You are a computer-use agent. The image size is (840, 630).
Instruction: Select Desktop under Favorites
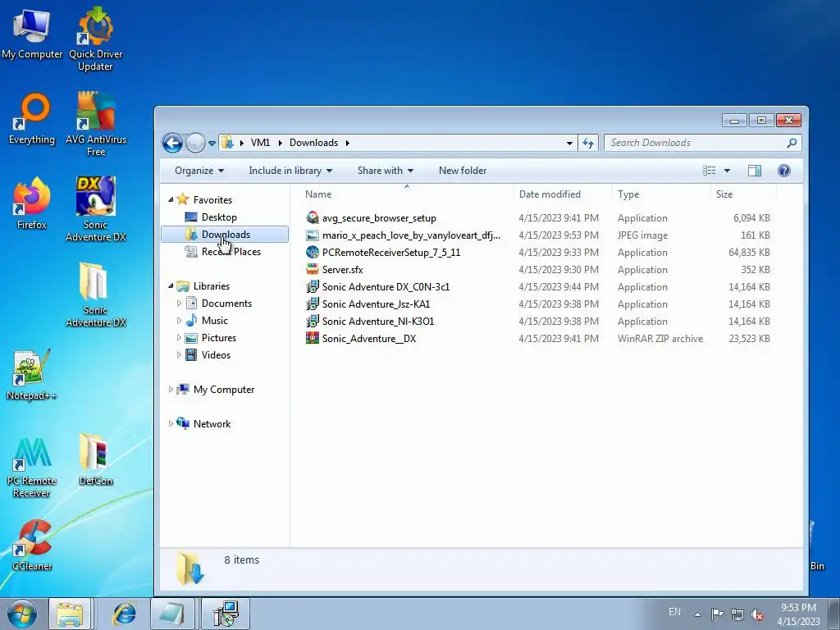218,217
